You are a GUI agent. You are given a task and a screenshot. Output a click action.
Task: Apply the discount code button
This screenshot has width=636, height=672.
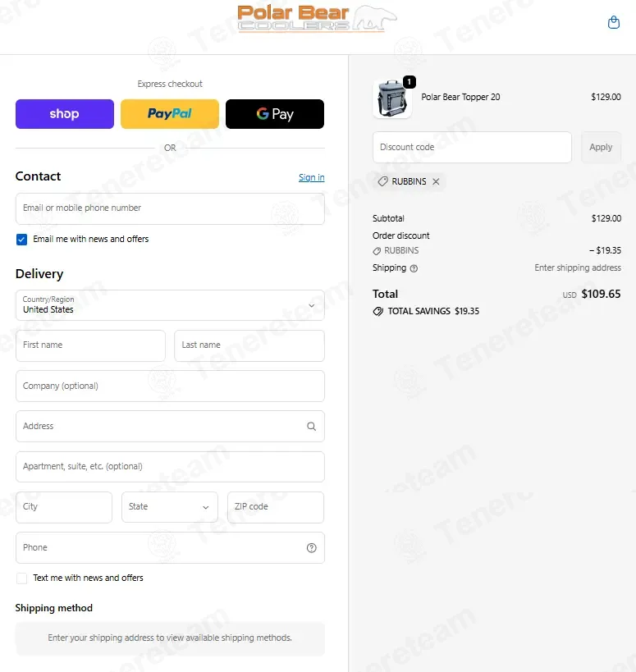click(x=601, y=148)
